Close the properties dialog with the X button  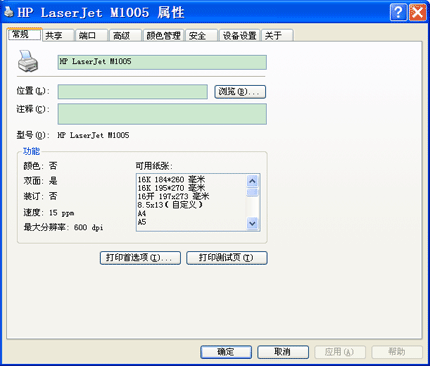[418, 12]
